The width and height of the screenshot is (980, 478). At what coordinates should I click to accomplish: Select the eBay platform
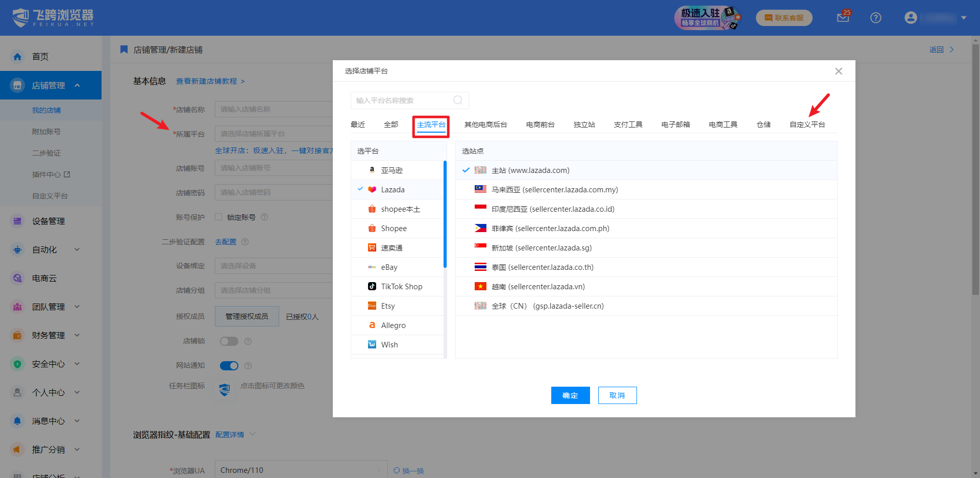[397, 267]
